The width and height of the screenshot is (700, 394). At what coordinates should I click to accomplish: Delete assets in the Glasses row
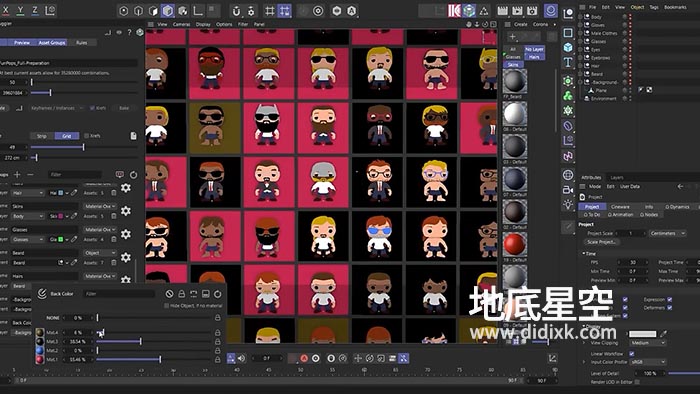click(x=114, y=240)
